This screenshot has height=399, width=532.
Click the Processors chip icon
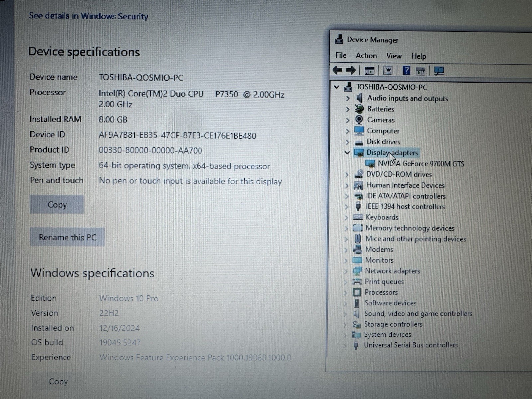pyautogui.click(x=357, y=292)
